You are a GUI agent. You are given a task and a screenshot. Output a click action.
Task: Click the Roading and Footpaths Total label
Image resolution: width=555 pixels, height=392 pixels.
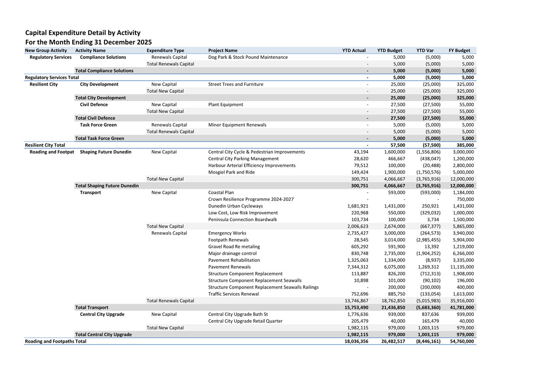(x=55, y=341)
